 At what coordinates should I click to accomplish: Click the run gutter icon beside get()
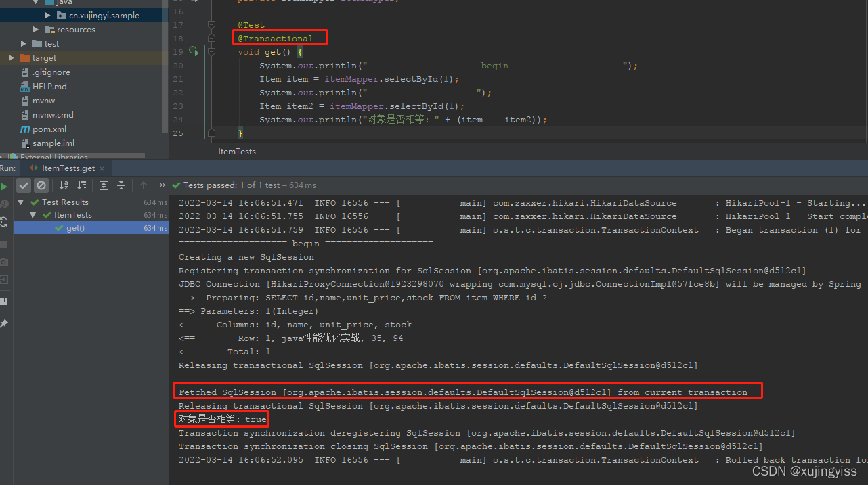point(194,51)
